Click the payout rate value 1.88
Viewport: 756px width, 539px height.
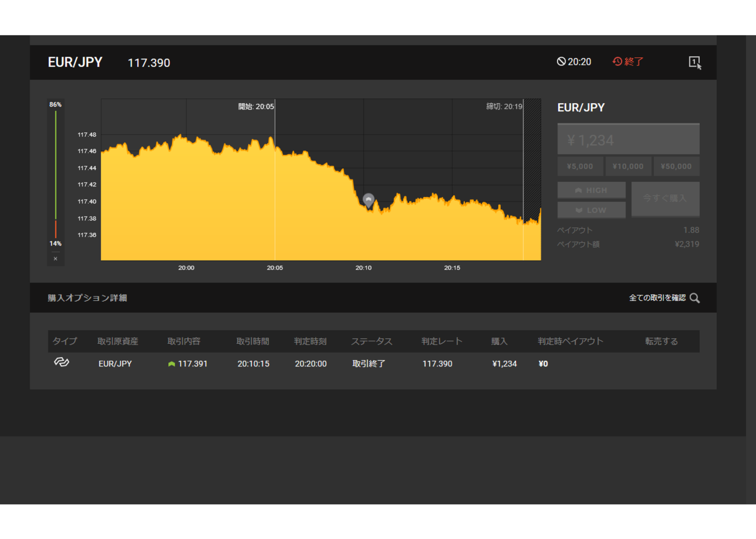point(691,230)
